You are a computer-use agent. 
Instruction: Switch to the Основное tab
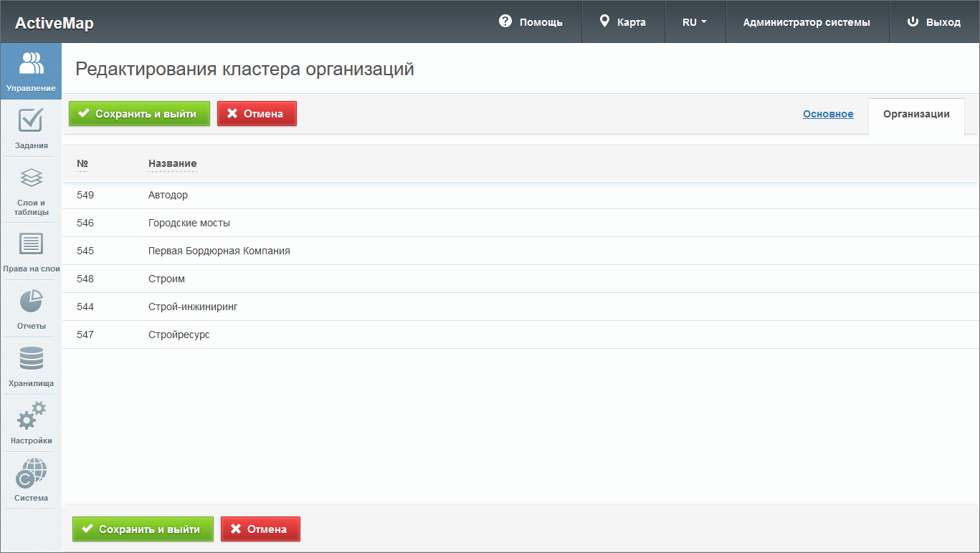tap(828, 114)
